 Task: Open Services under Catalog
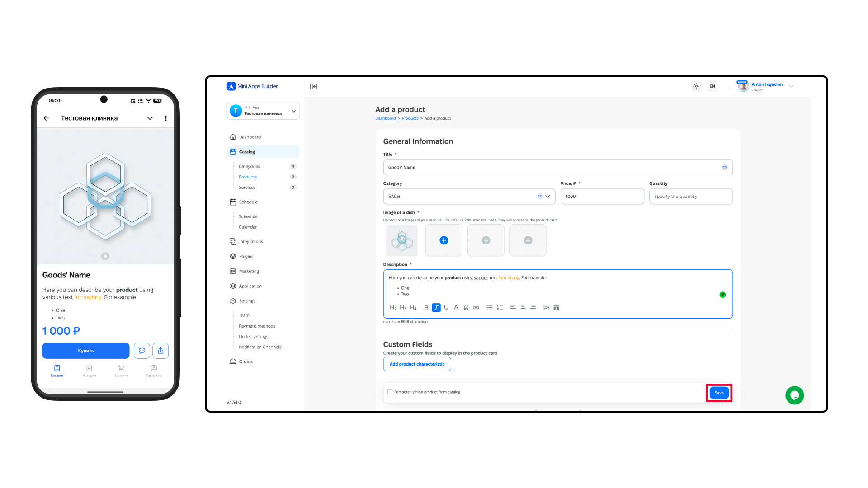point(247,188)
